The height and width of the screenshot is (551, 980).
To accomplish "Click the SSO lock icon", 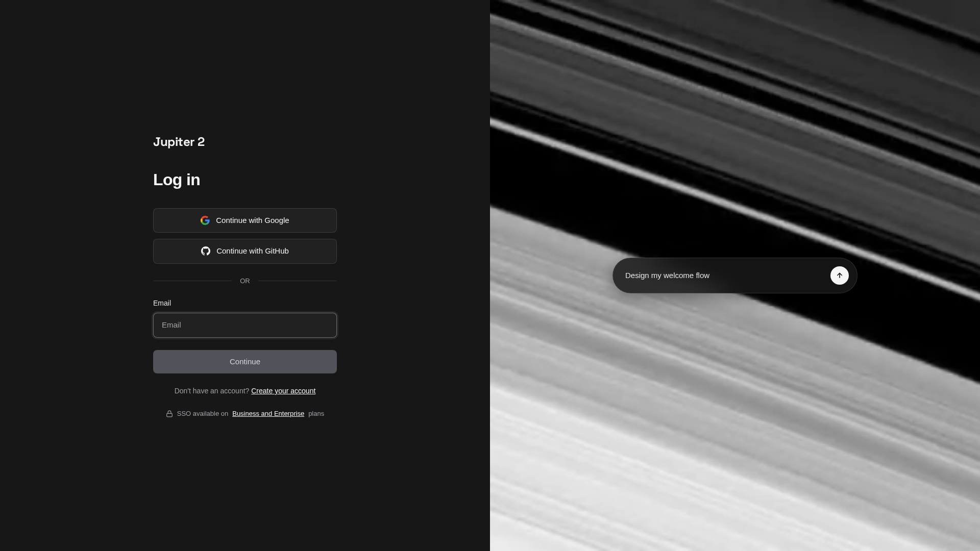I will point(169,414).
